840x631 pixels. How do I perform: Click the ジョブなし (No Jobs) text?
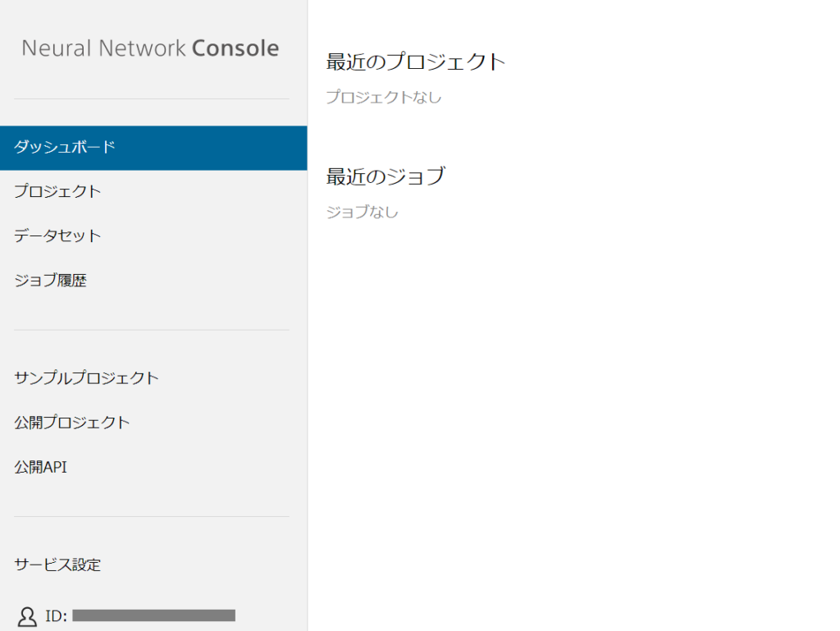pyautogui.click(x=362, y=212)
